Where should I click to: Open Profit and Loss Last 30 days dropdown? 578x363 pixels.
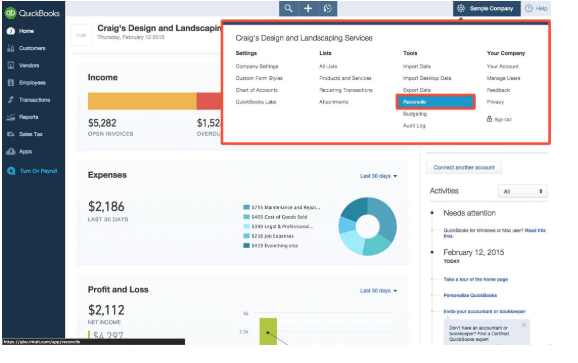pyautogui.click(x=379, y=291)
